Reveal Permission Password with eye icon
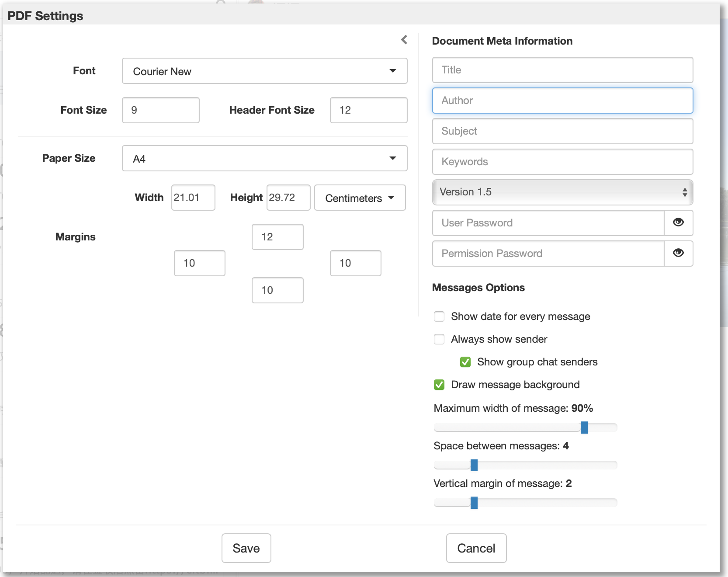This screenshot has width=728, height=577. [x=678, y=253]
